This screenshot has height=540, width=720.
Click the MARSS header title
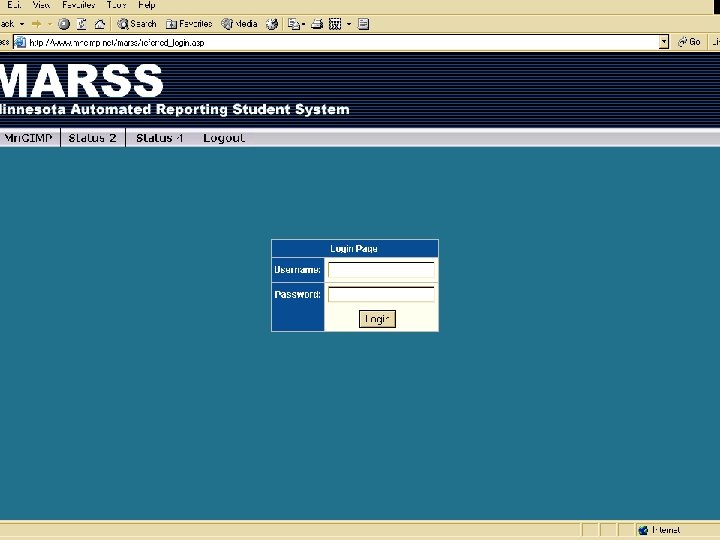pos(81,81)
